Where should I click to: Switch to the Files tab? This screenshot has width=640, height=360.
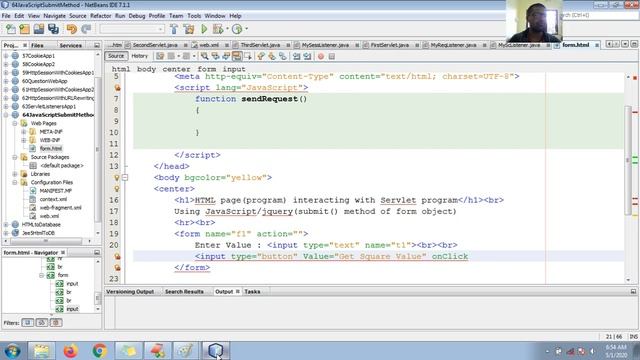(x=37, y=45)
